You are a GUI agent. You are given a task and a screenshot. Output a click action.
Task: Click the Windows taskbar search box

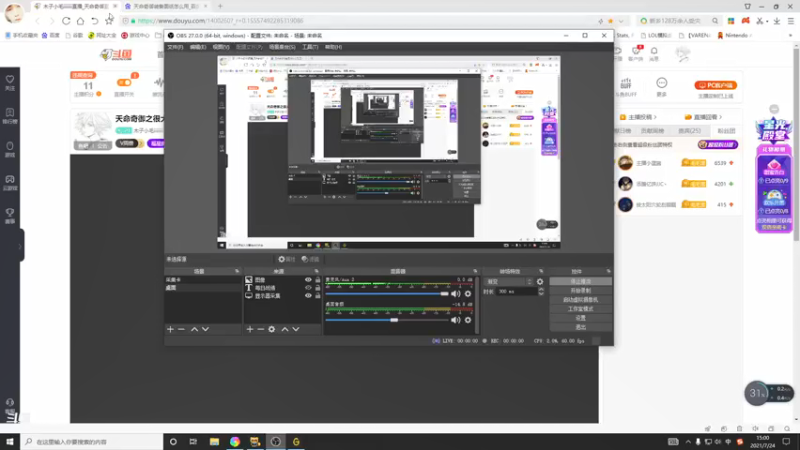[x=92, y=442]
